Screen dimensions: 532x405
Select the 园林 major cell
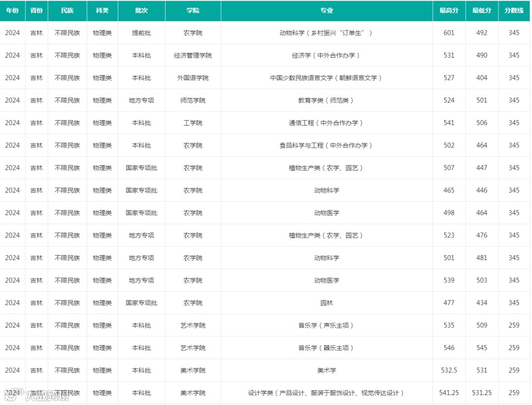(x=327, y=303)
